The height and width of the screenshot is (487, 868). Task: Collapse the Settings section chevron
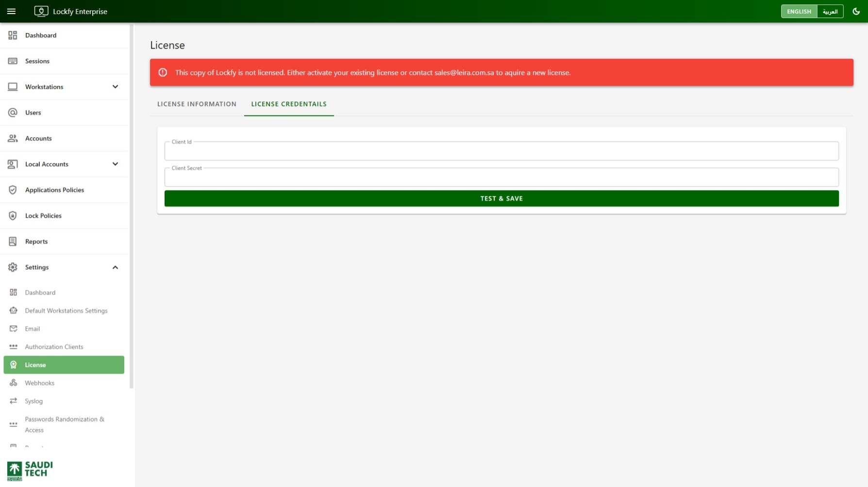point(115,267)
